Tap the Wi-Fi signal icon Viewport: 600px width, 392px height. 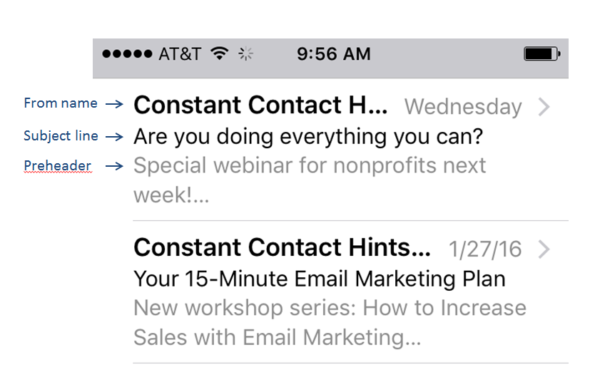click(x=220, y=53)
